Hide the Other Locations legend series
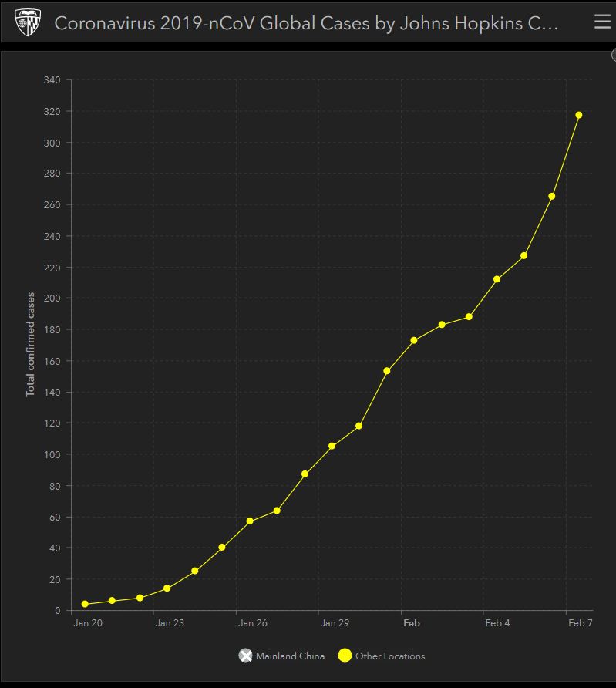 (345, 656)
